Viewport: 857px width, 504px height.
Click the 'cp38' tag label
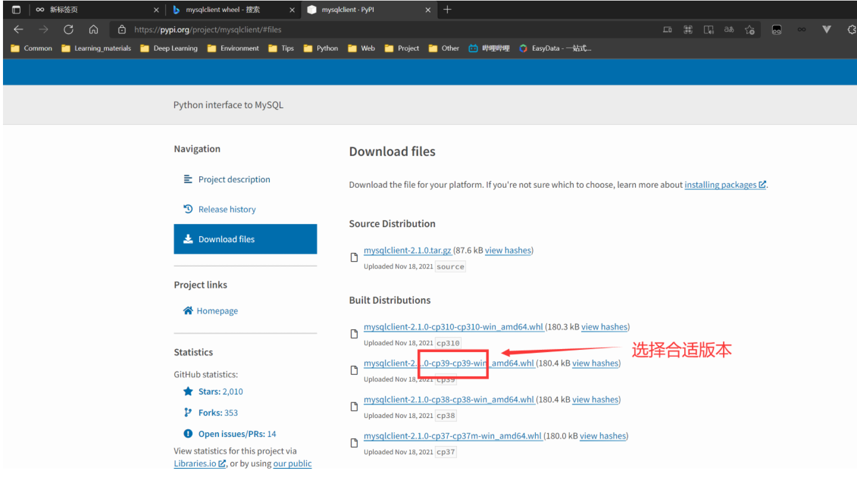[x=446, y=416]
